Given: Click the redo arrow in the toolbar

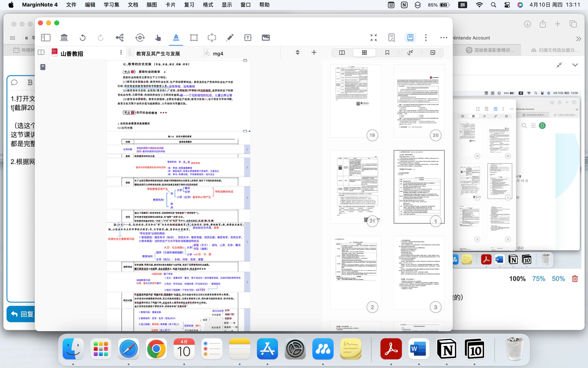Looking at the screenshot, I should pyautogui.click(x=100, y=37).
